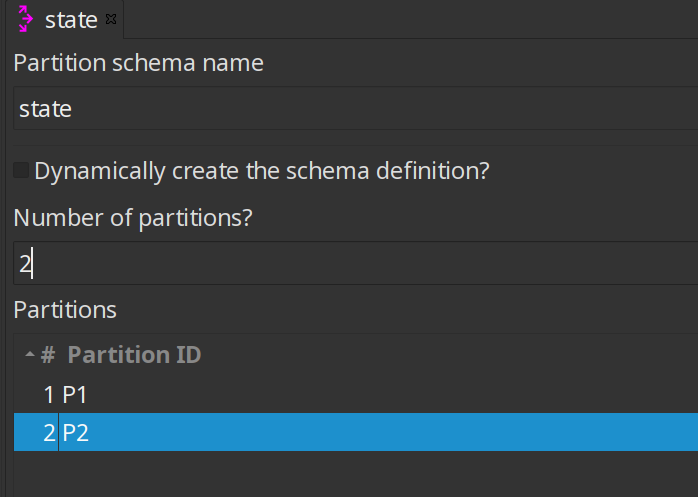Click the 'Partition schema name' label
Screen dimensions: 698x497
pos(138,63)
